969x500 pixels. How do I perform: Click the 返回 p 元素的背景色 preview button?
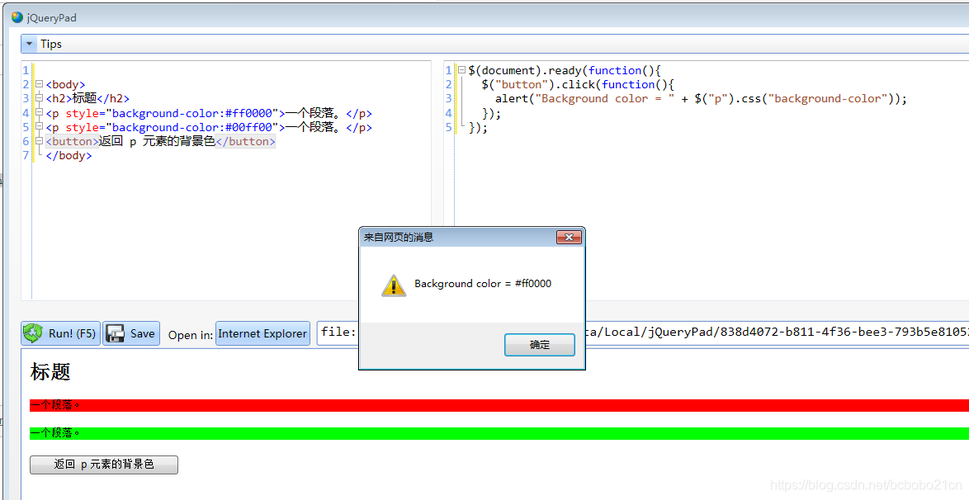[104, 465]
